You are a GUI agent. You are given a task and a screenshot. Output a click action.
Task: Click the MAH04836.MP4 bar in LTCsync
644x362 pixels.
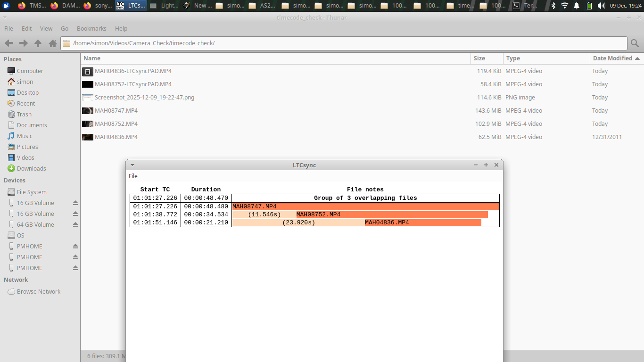423,222
